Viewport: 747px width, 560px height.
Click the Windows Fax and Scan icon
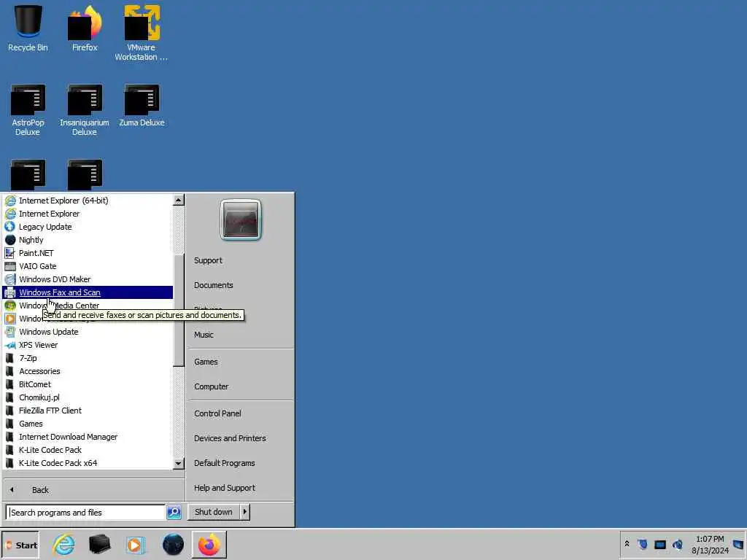pos(10,292)
